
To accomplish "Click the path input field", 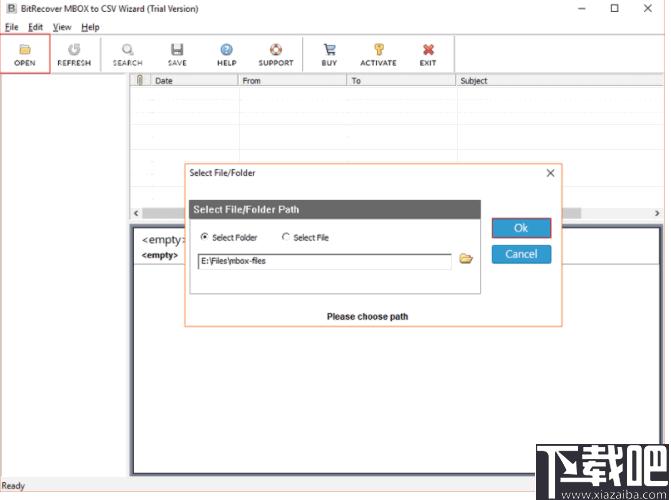I will click(x=324, y=261).
